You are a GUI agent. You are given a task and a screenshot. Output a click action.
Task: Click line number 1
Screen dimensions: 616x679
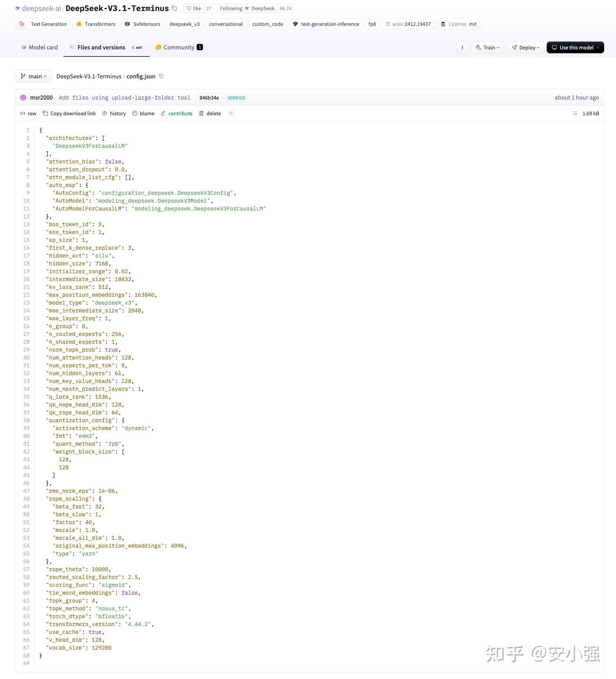28,130
